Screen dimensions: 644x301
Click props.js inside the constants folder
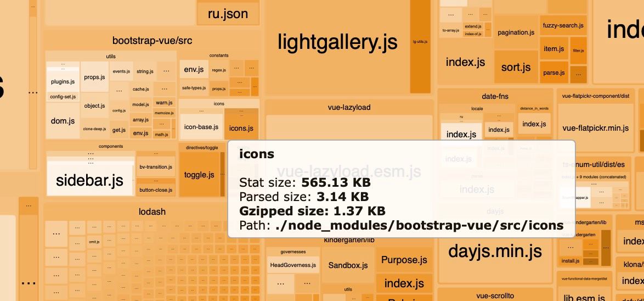219,88
